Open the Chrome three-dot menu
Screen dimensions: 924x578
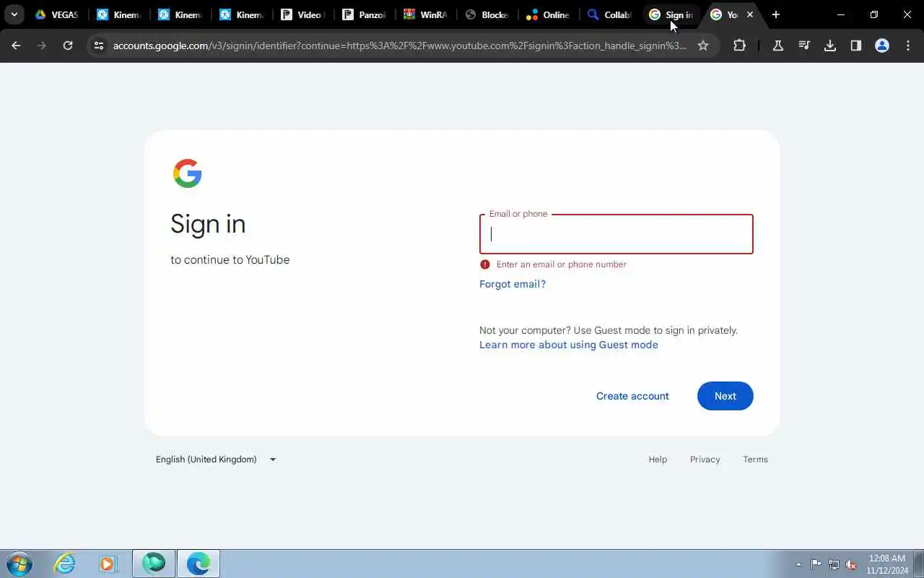908,46
